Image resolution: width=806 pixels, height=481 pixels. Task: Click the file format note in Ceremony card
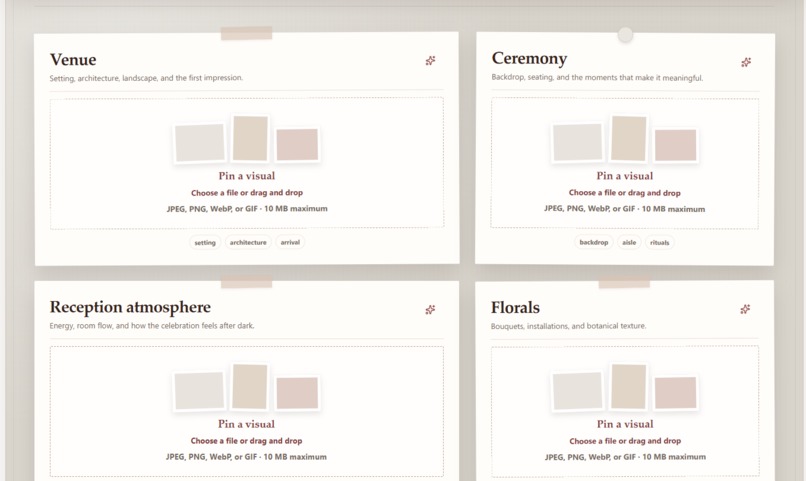pyautogui.click(x=625, y=209)
